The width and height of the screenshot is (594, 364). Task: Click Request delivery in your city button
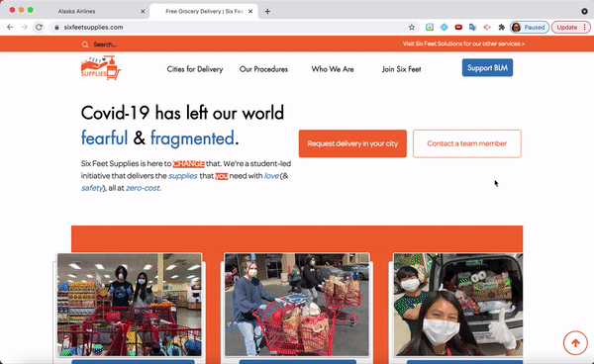click(352, 143)
